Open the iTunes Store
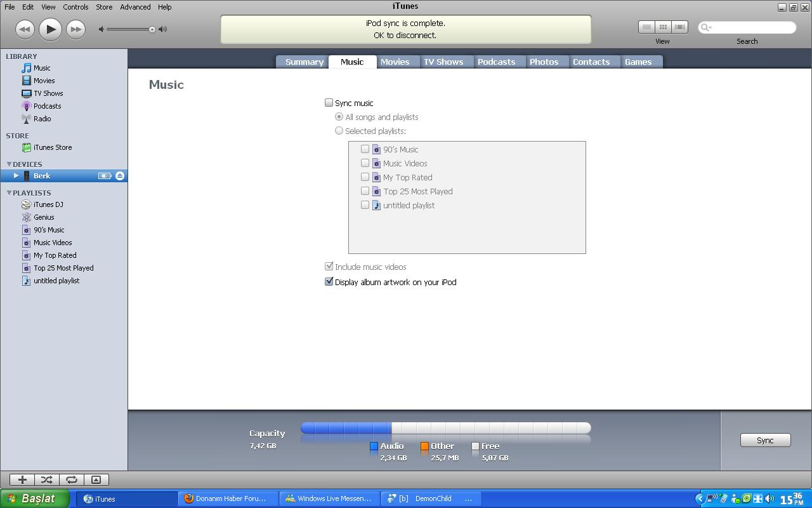Viewport: 812px width, 508px height. pyautogui.click(x=52, y=147)
